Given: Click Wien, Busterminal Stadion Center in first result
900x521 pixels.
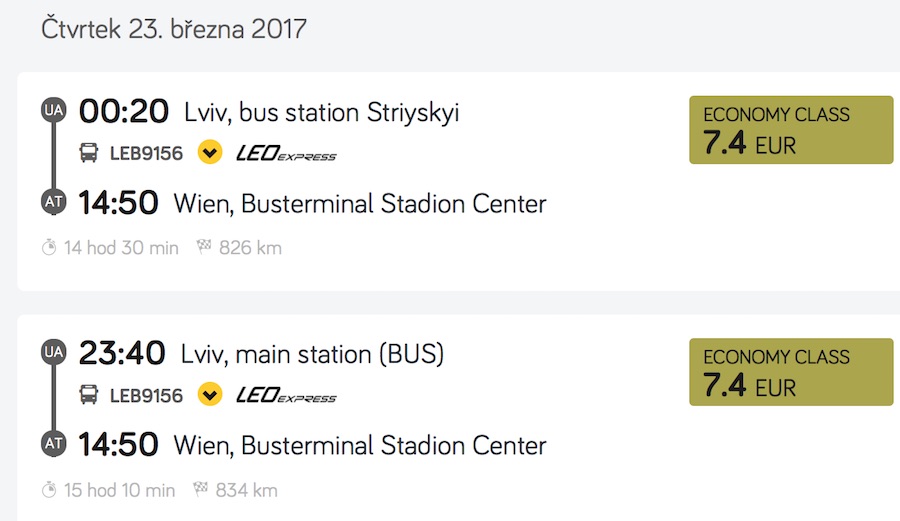Looking at the screenshot, I should click(x=360, y=204).
